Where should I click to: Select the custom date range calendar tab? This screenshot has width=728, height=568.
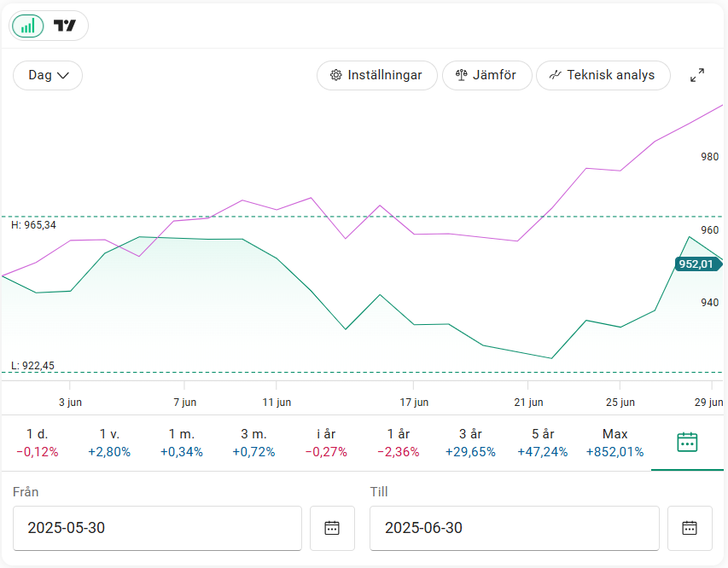[687, 443]
